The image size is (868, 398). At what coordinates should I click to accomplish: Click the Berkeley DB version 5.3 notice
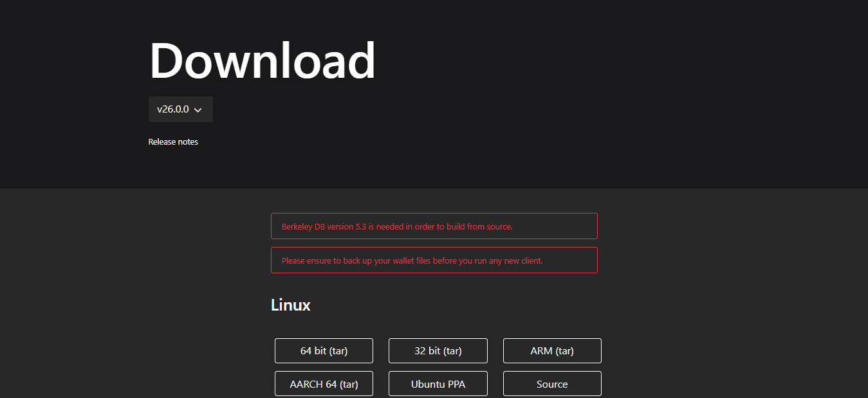[434, 226]
